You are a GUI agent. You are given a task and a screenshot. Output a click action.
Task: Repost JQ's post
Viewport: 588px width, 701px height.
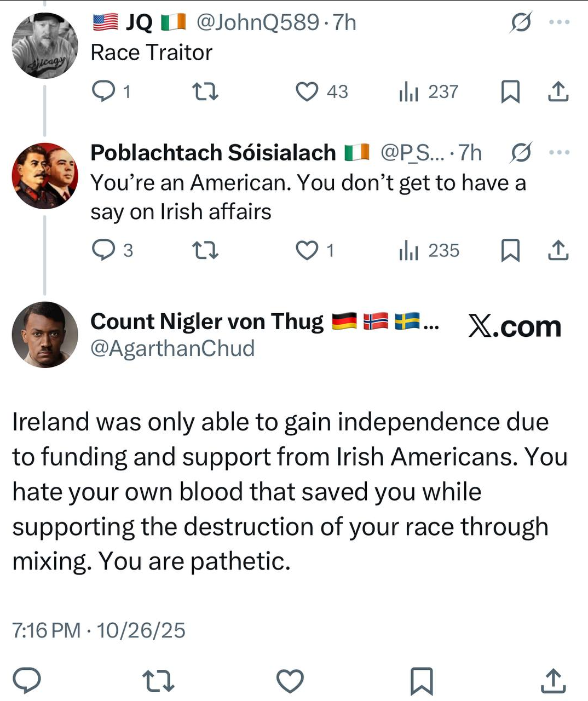pyautogui.click(x=206, y=91)
